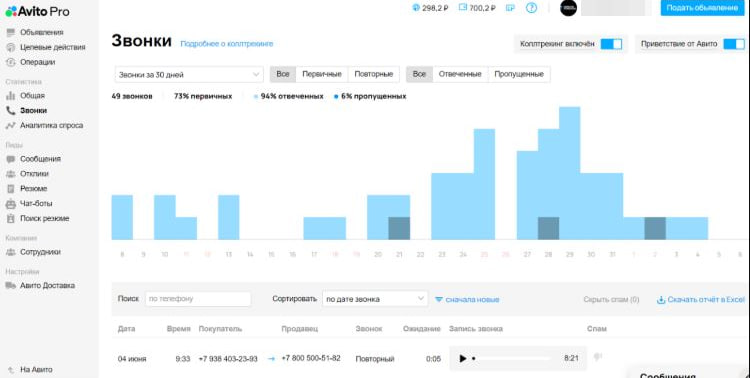Screen dimensions: 750x378
Task: Click the dark missed-call segment on day 28
Action: coord(548,228)
